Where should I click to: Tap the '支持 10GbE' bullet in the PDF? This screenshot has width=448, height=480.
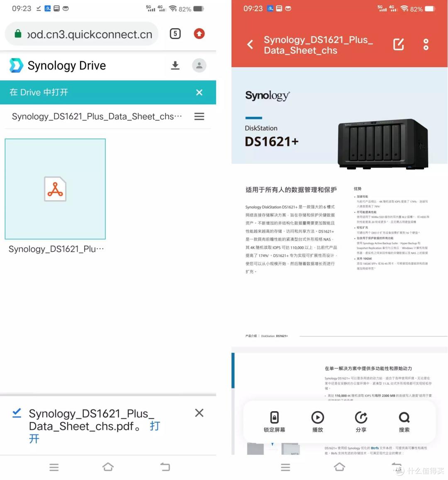pos(364,259)
